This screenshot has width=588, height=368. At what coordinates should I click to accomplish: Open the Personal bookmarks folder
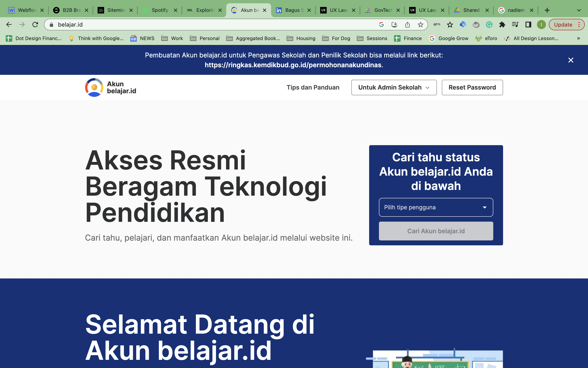click(x=205, y=38)
